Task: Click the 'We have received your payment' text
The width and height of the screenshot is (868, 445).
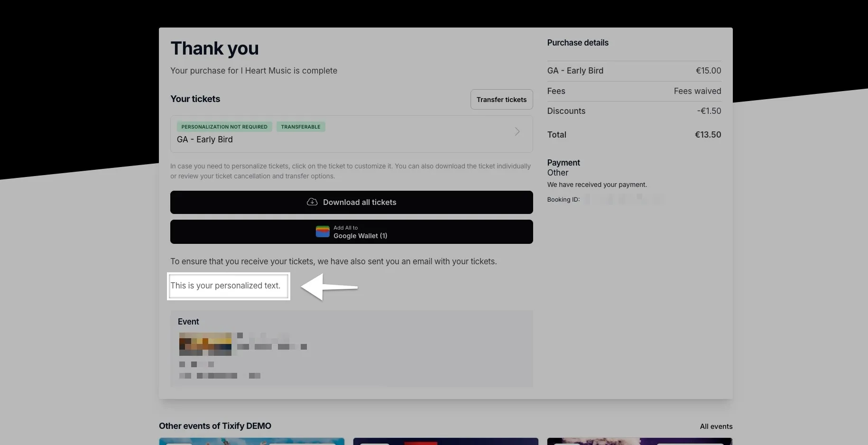Action: coord(597,185)
